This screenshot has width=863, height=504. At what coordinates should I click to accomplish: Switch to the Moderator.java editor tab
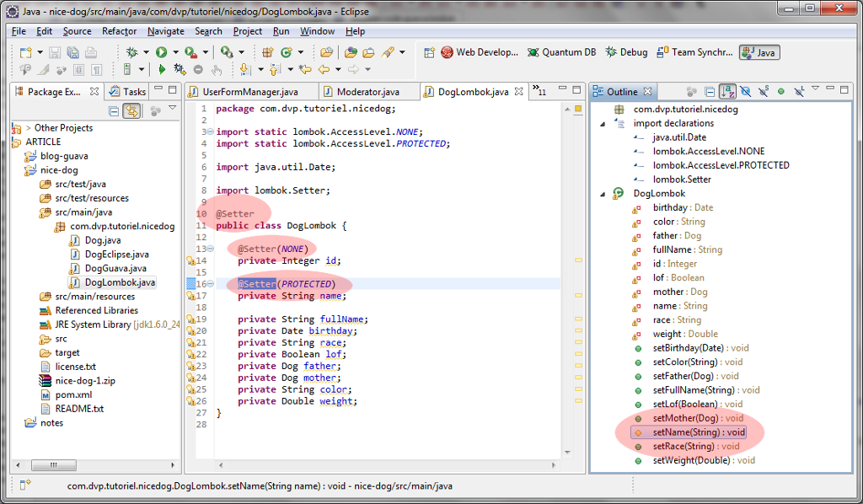coord(367,92)
